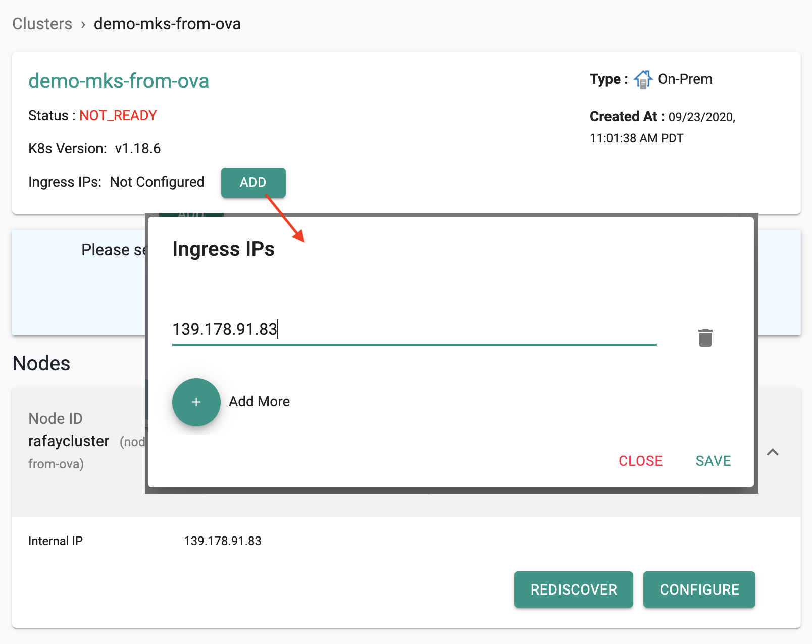Click the Created At date 09/23/2020
The width and height of the screenshot is (812, 644).
pos(702,117)
